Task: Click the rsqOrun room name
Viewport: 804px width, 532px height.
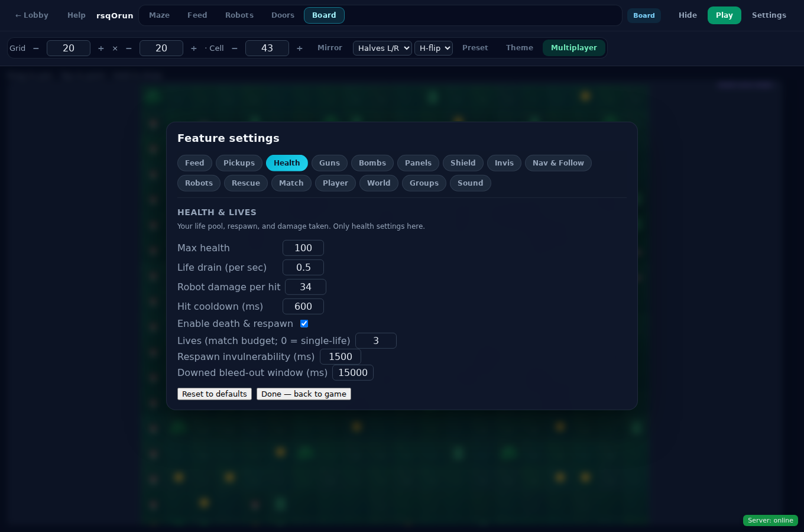Action: pyautogui.click(x=115, y=16)
